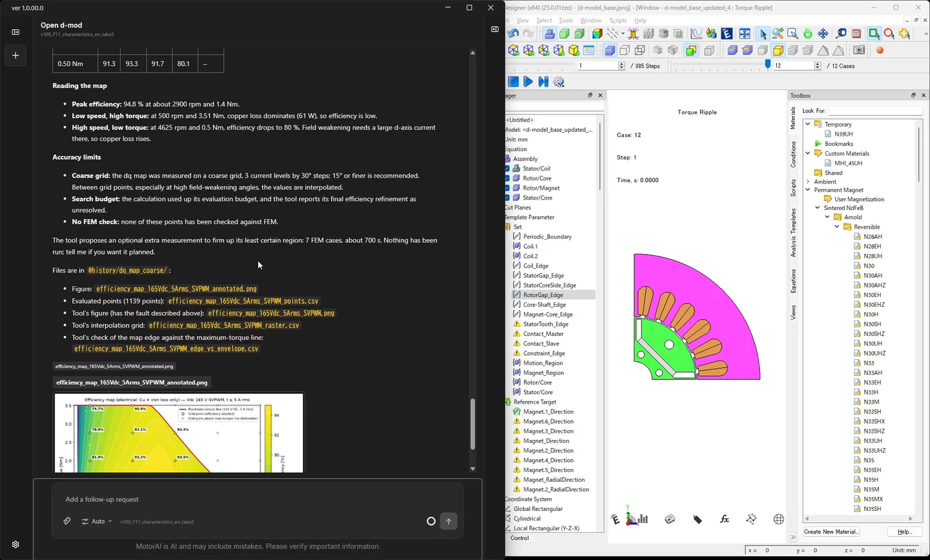Click the MotorAI chat vertical scrollbar thumb
The width and height of the screenshot is (930, 560).
pos(473,424)
